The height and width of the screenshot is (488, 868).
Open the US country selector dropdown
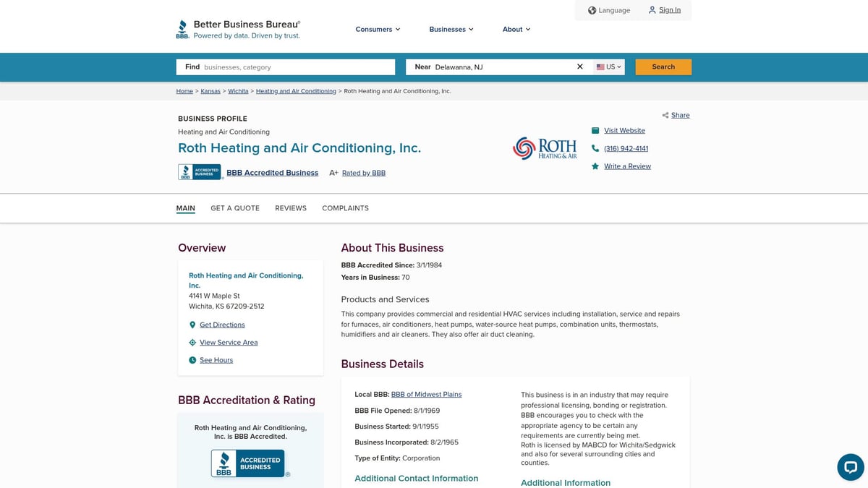coord(608,67)
